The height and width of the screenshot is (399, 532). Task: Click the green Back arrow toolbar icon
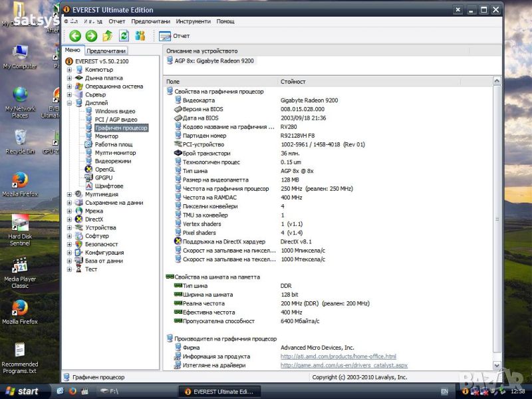(x=75, y=36)
